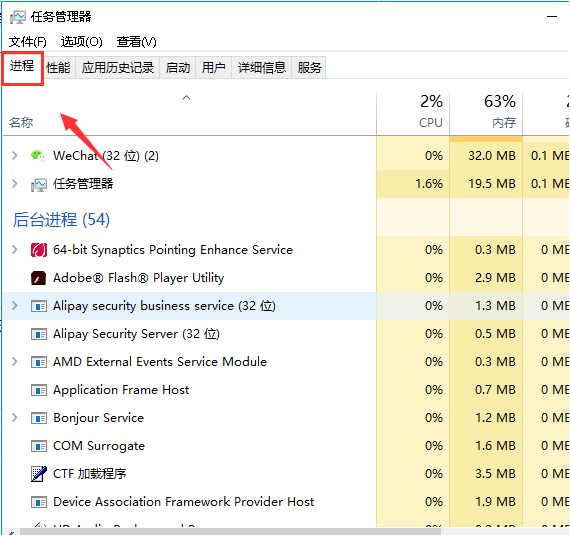Image resolution: width=571 pixels, height=535 pixels.
Task: Click the AMD External Events Service icon
Action: click(x=38, y=362)
